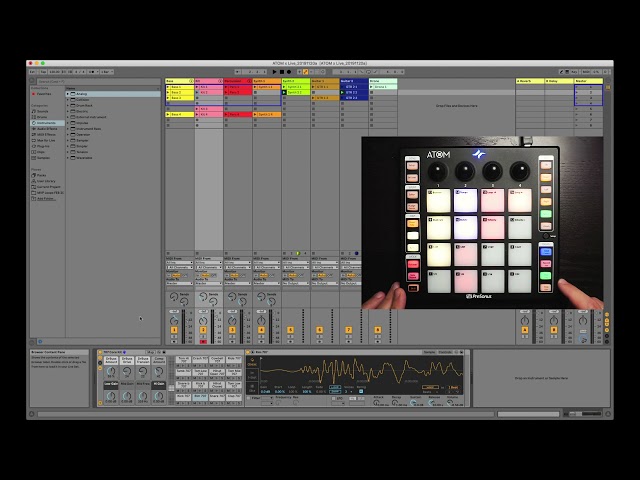Select Slice mode in Simpler

pyautogui.click(x=252, y=388)
